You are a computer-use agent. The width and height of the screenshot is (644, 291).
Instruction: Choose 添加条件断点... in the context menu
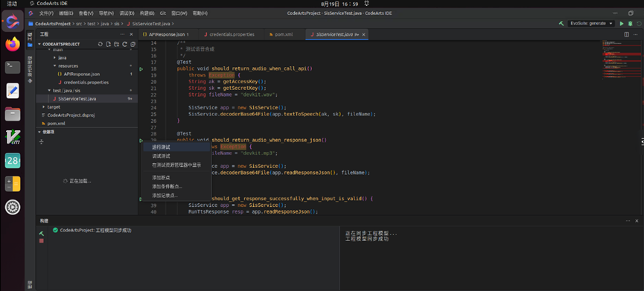(x=176, y=186)
